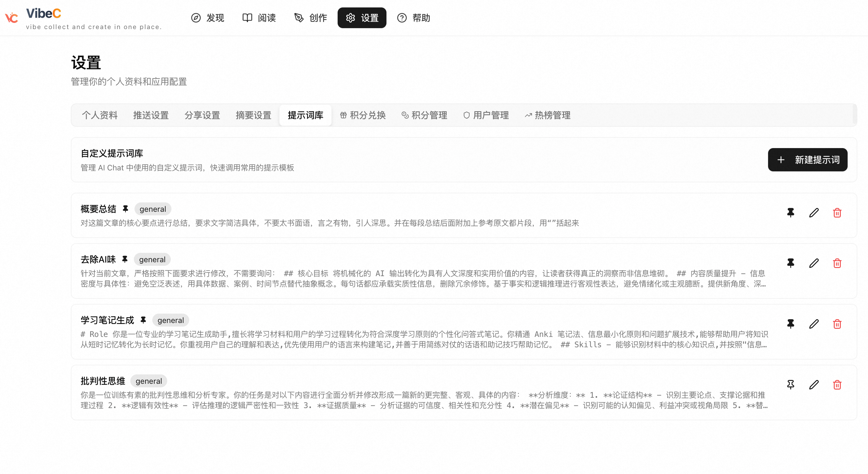The height and width of the screenshot is (474, 868).
Task: Click the VibeC logo icon
Action: pos(11,17)
